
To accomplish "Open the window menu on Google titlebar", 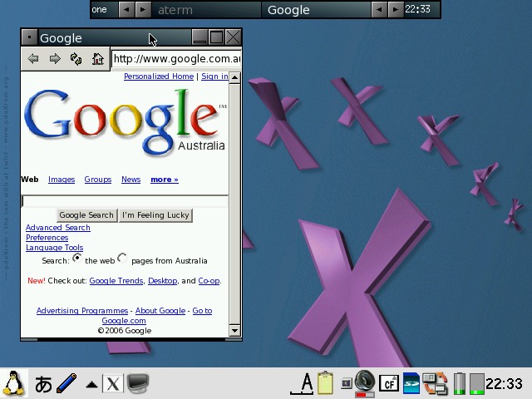I will pos(29,37).
